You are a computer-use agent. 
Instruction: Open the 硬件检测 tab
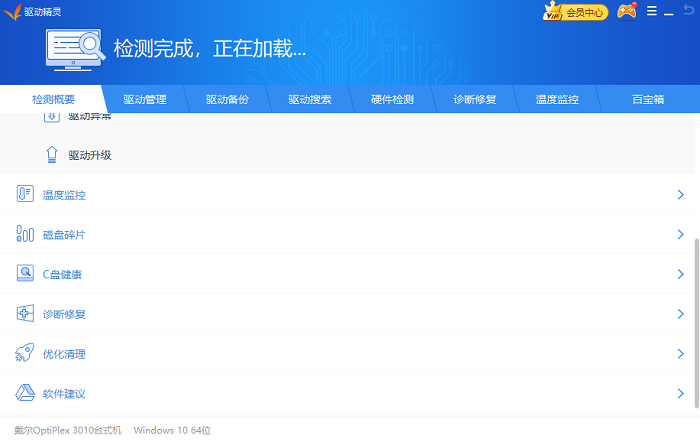point(392,100)
